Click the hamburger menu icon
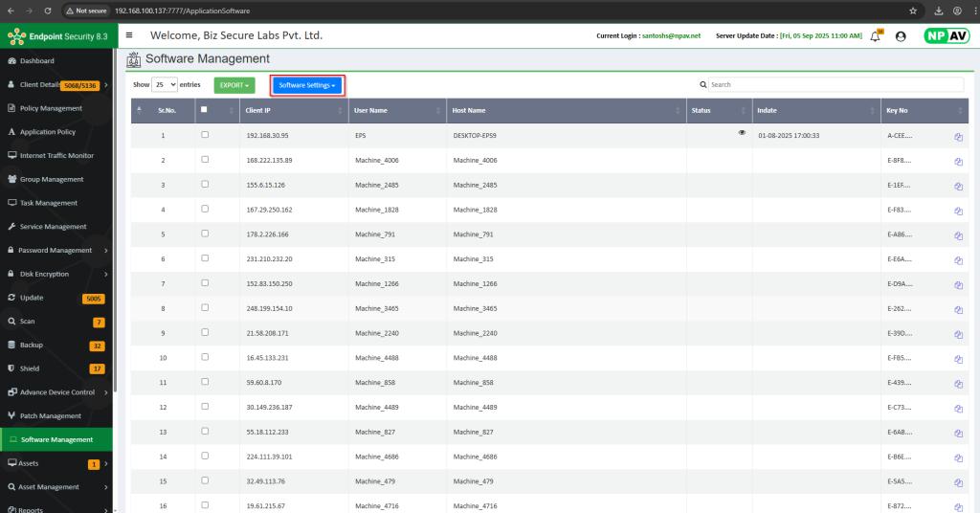Image resolution: width=980 pixels, height=513 pixels. 129,35
